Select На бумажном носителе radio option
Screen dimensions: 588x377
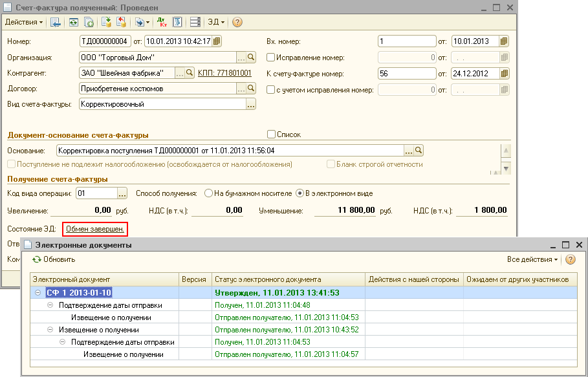[x=208, y=193]
